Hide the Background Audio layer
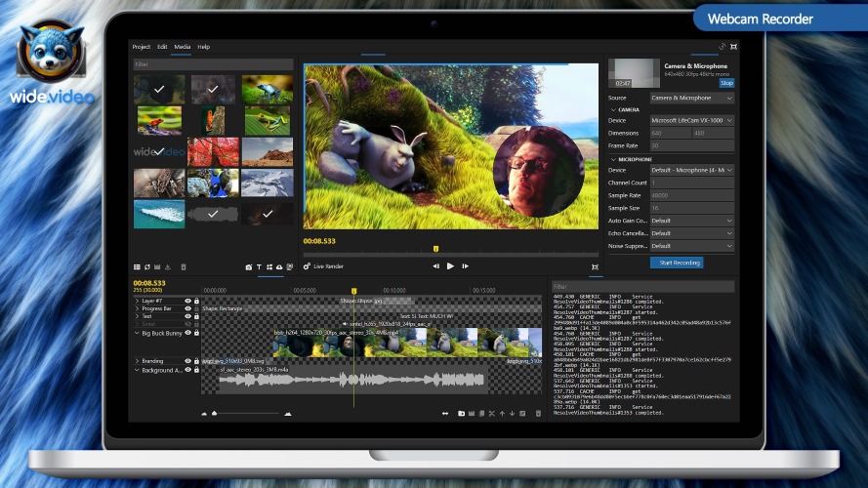Viewport: 868px width, 488px height. point(187,370)
